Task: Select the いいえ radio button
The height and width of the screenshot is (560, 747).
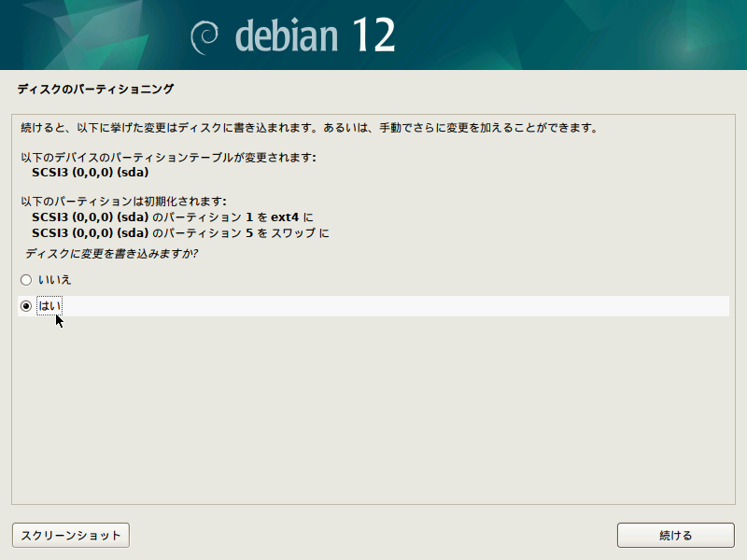Action: pos(26,279)
